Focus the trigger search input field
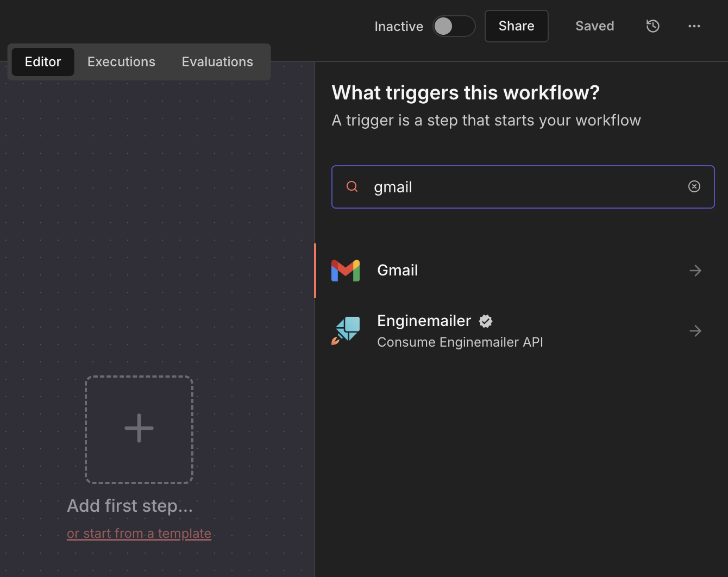728x577 pixels. [x=522, y=187]
